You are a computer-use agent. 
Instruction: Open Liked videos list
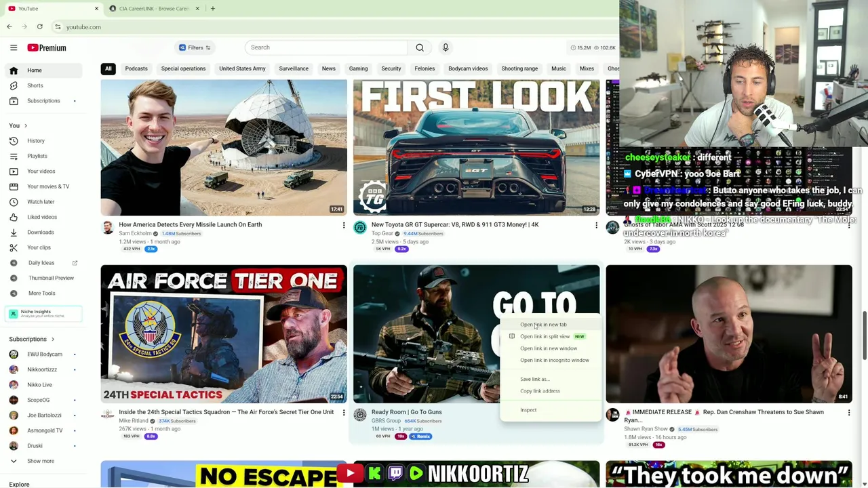pyautogui.click(x=42, y=217)
